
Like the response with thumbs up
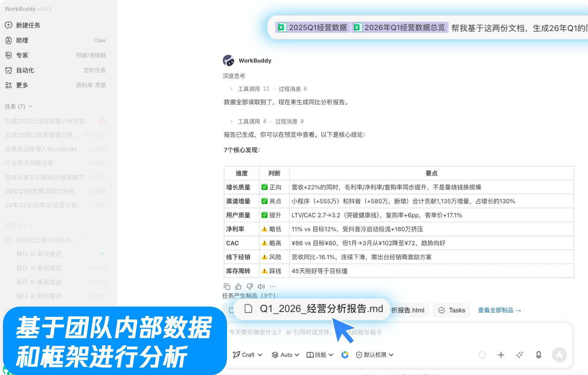click(x=238, y=286)
